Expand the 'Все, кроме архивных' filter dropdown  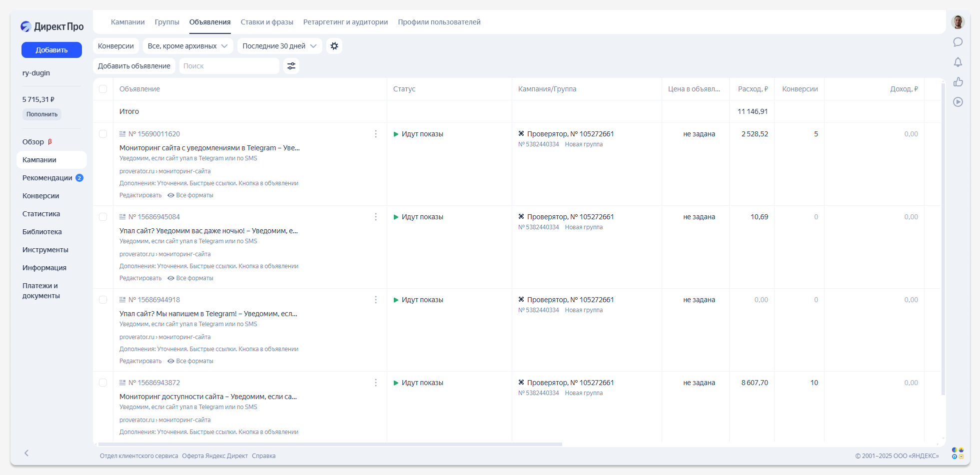[187, 46]
